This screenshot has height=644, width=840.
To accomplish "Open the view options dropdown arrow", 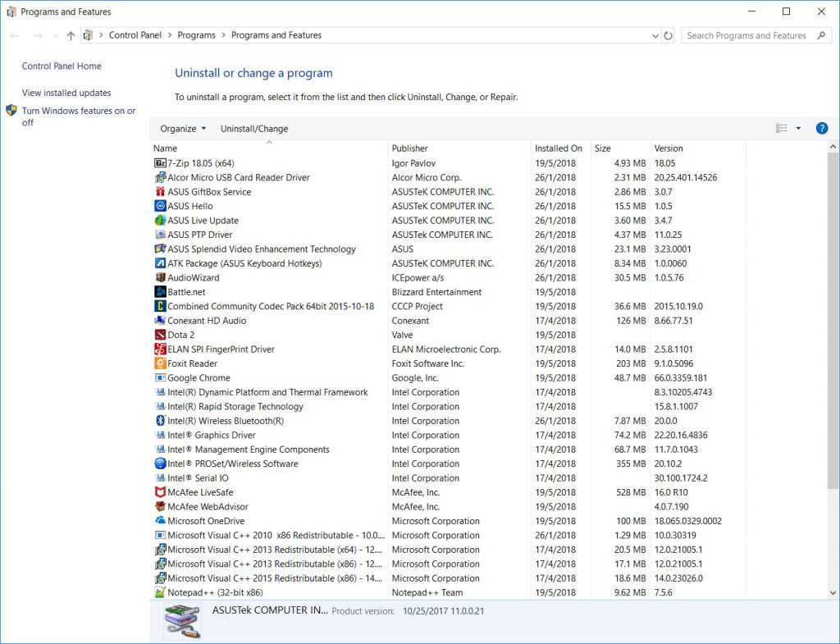I will (x=798, y=129).
